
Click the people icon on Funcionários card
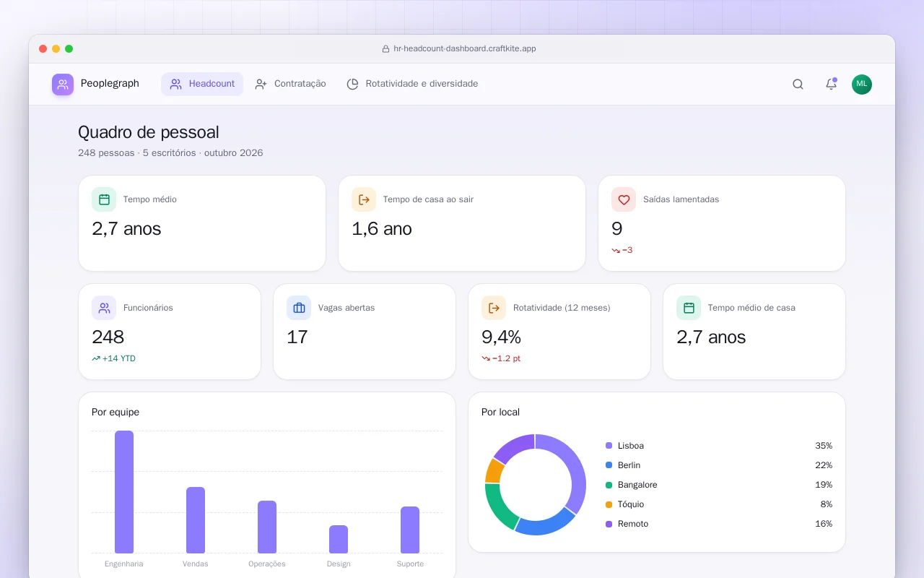click(104, 308)
